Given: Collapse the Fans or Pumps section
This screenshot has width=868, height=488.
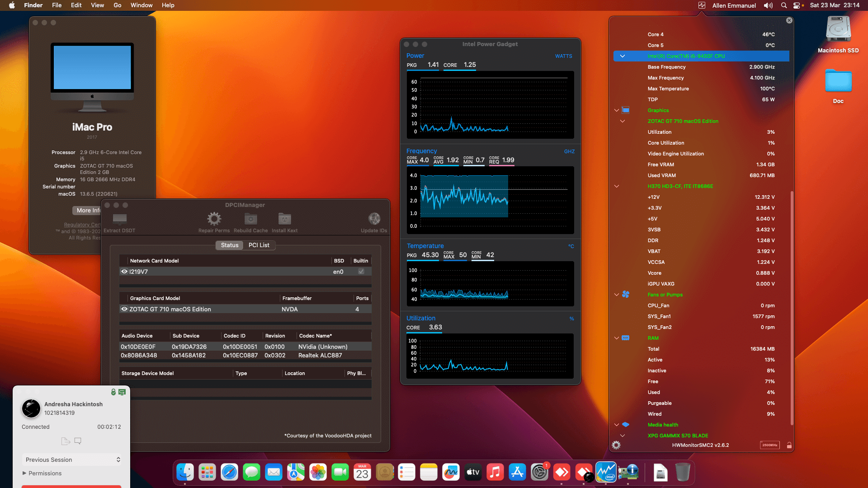Looking at the screenshot, I should tap(616, 295).
